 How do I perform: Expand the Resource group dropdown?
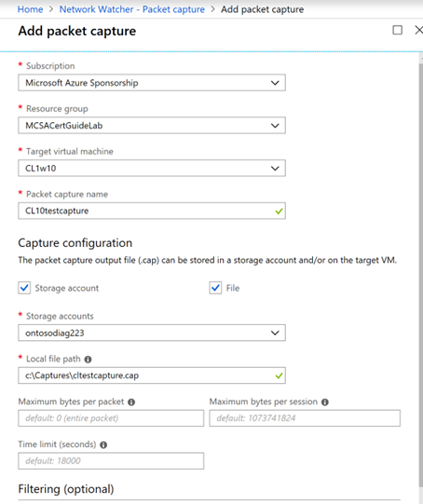(x=152, y=126)
